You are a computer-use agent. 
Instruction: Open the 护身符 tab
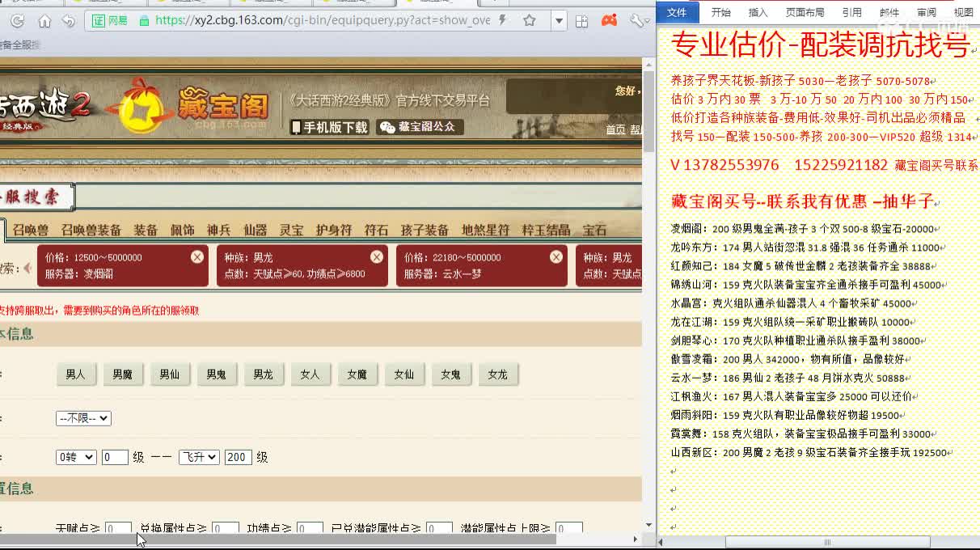[x=334, y=230]
